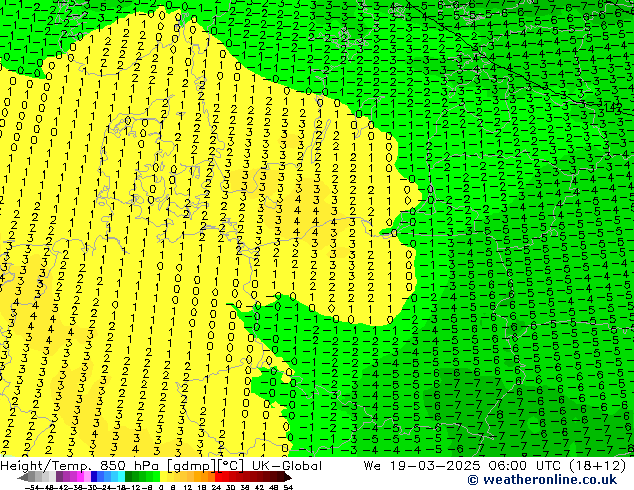Screen dimensions: 634x490
Task: Select the dark green swatch in the legend
Action: [128, 477]
